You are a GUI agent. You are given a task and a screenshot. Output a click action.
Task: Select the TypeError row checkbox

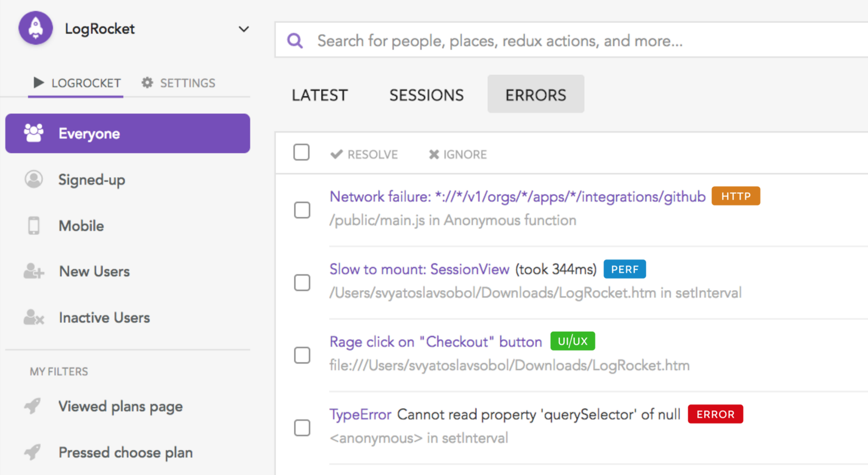(x=302, y=428)
